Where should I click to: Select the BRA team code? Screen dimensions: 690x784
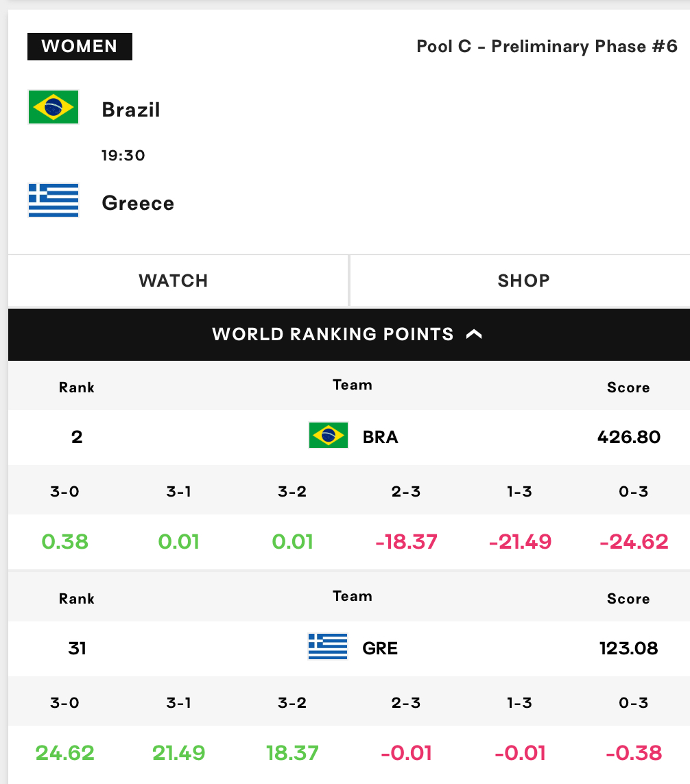click(381, 437)
